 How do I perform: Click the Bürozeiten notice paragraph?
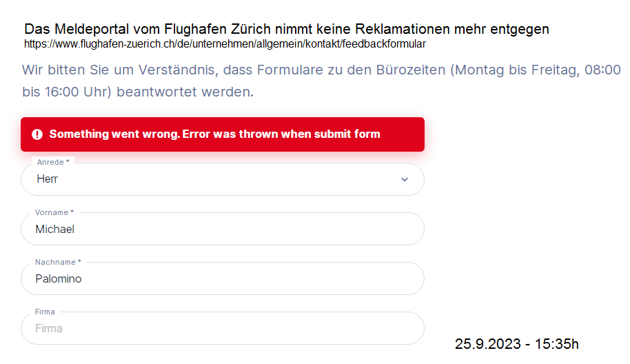tap(321, 80)
